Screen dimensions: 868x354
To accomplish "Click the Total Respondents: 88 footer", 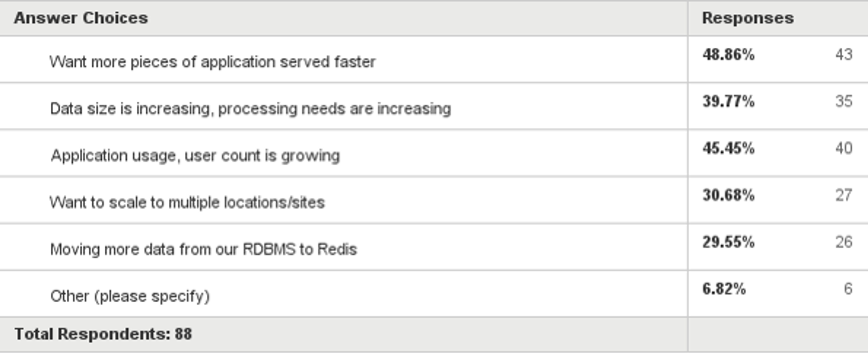I will (x=103, y=334).
